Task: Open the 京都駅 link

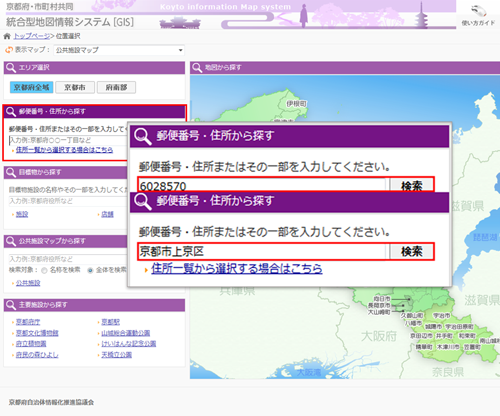Action: tap(110, 322)
